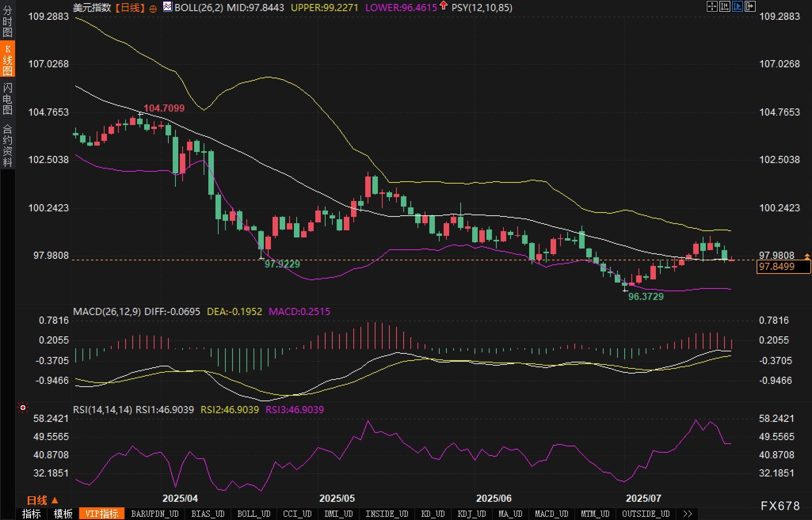Click the BOLL indicator chart icon

(x=168, y=7)
